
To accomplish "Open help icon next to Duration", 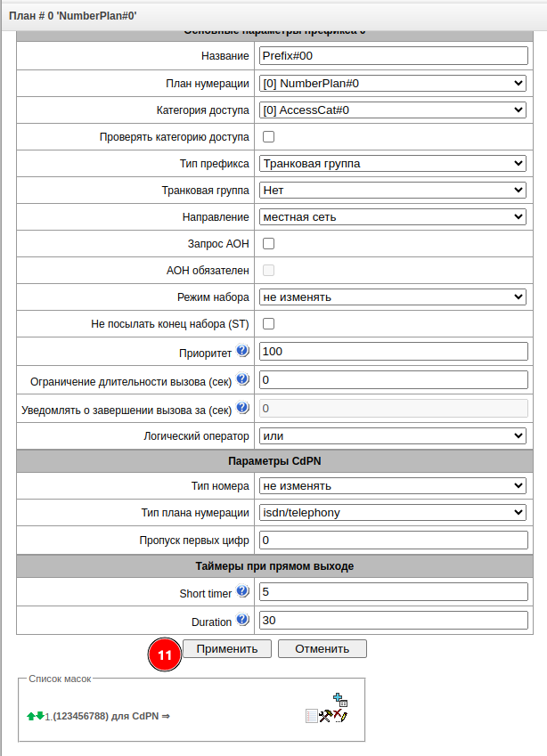I will pos(242,620).
